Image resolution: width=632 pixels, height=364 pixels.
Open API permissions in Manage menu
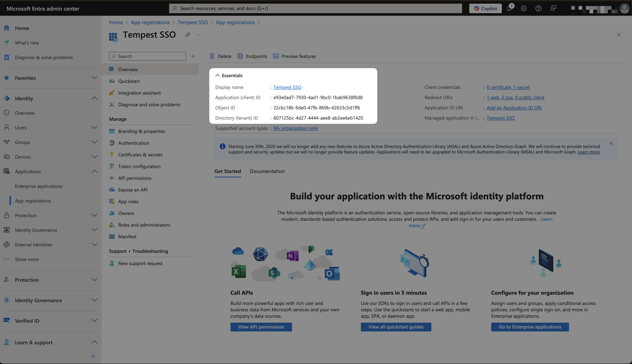click(x=135, y=178)
